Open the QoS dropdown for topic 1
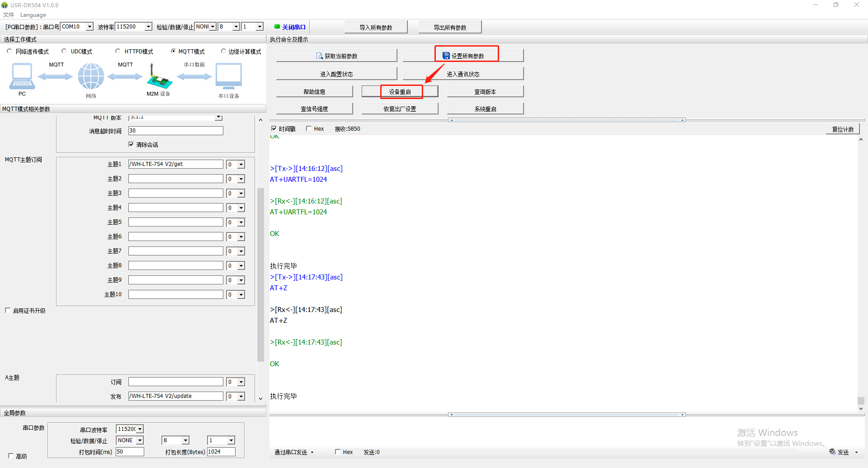Screen dimensions: 868x468 [241, 165]
